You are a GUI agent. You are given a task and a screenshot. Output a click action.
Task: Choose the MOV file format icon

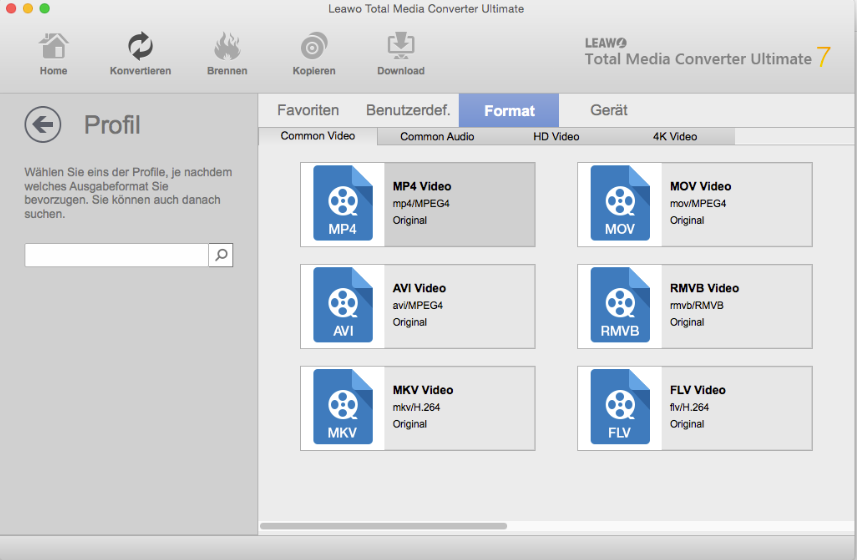coord(620,204)
